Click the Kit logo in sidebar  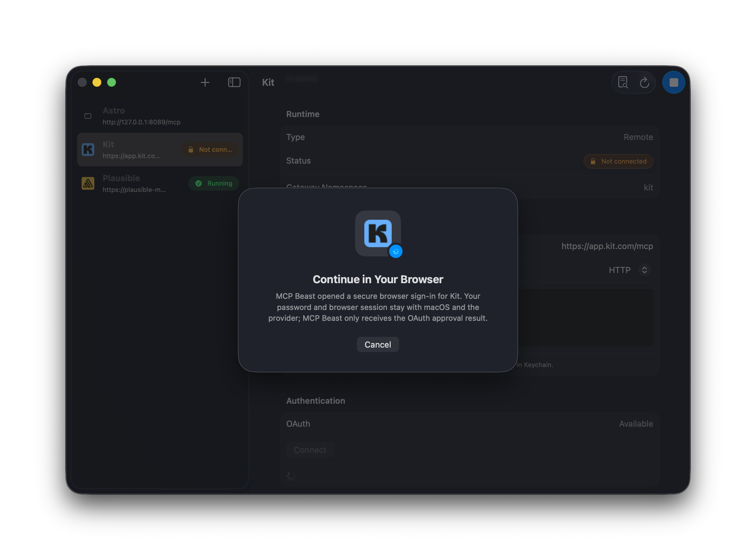[x=88, y=150]
